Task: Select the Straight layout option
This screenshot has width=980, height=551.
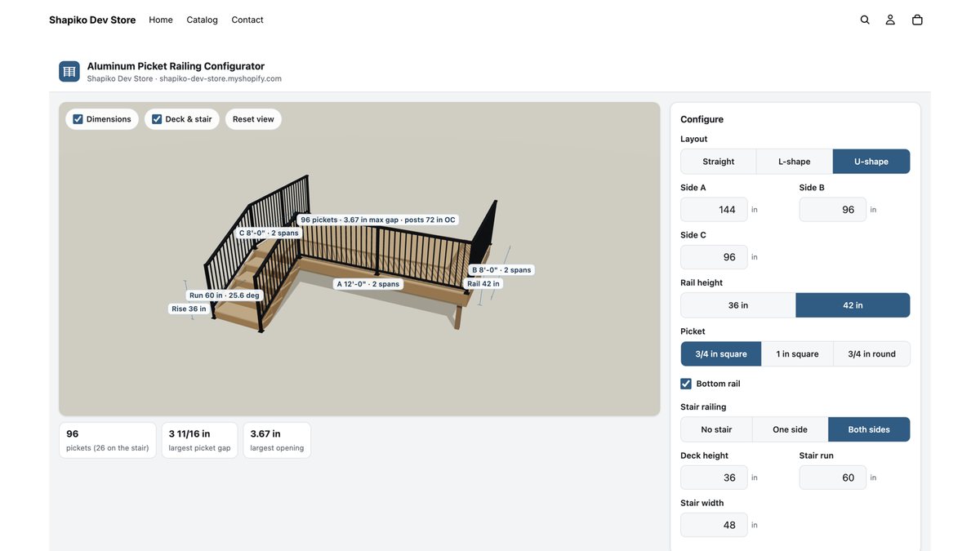Action: (x=719, y=162)
